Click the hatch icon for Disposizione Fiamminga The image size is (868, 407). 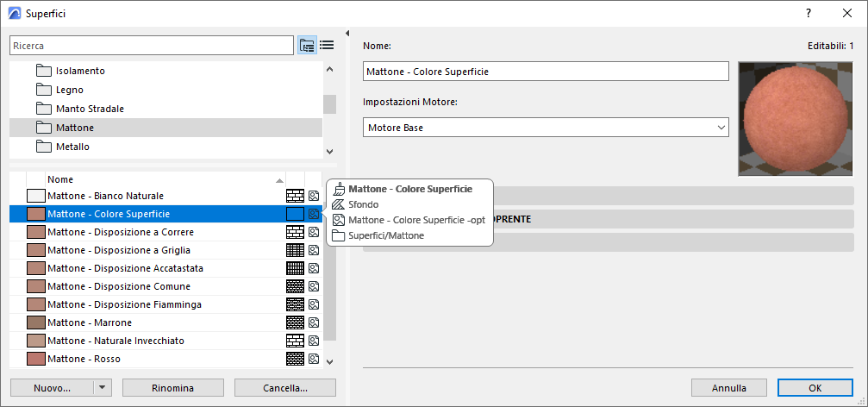[295, 304]
